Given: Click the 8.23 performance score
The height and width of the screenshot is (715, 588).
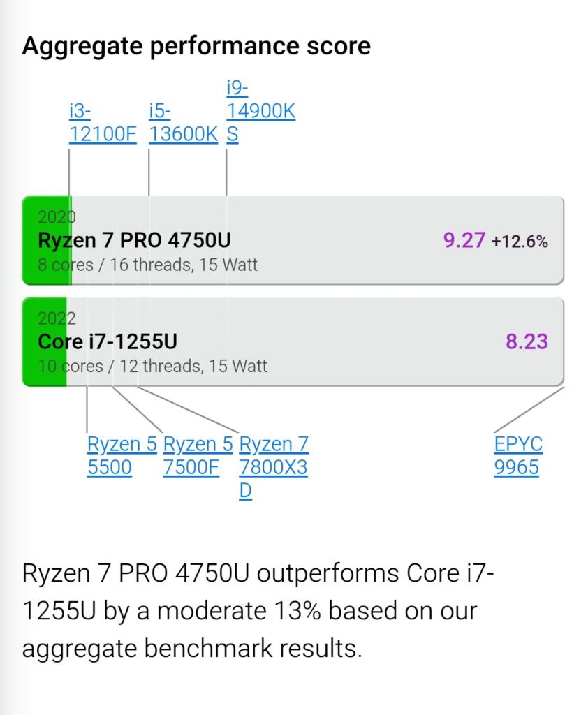Looking at the screenshot, I should pos(527,341).
